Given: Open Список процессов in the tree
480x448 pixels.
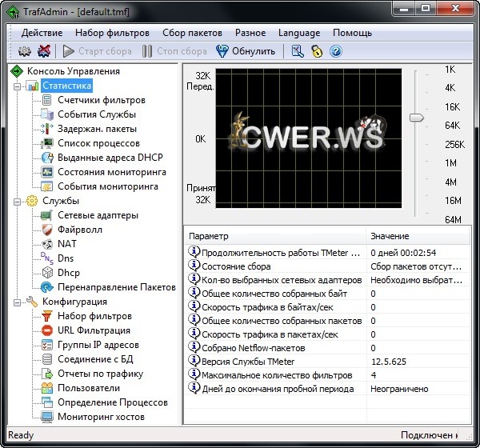Looking at the screenshot, I should point(98,143).
